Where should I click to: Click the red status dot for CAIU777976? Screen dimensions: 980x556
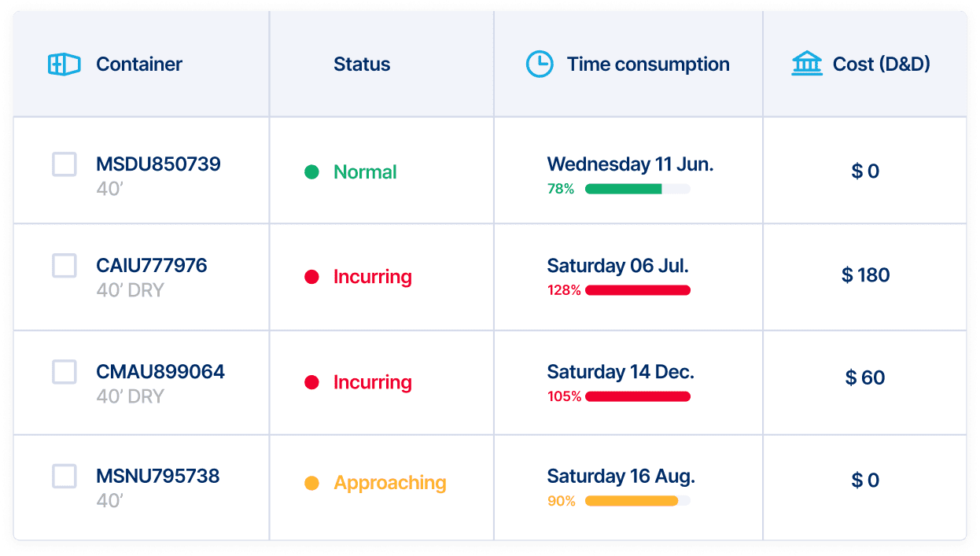311,277
